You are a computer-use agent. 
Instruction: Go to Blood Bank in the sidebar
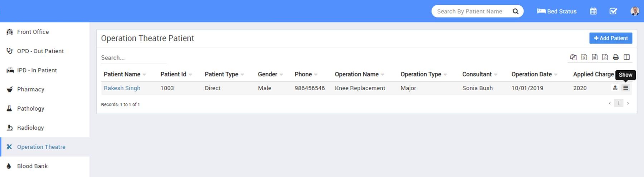point(32,166)
